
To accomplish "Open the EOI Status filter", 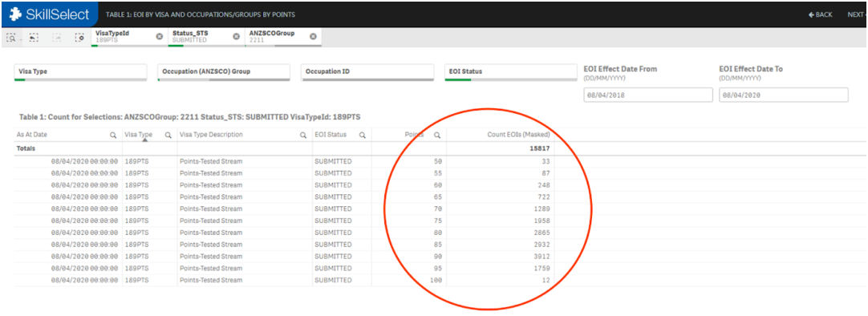I will tap(512, 72).
